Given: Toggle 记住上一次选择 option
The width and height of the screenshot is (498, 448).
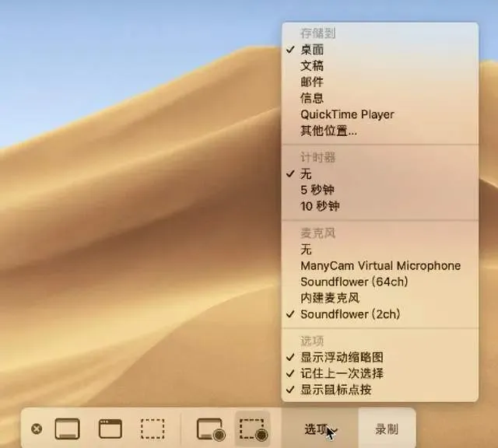Looking at the screenshot, I should [380, 373].
